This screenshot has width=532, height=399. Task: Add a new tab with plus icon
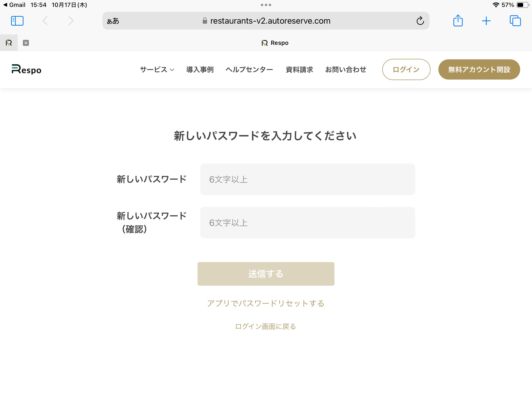[486, 21]
